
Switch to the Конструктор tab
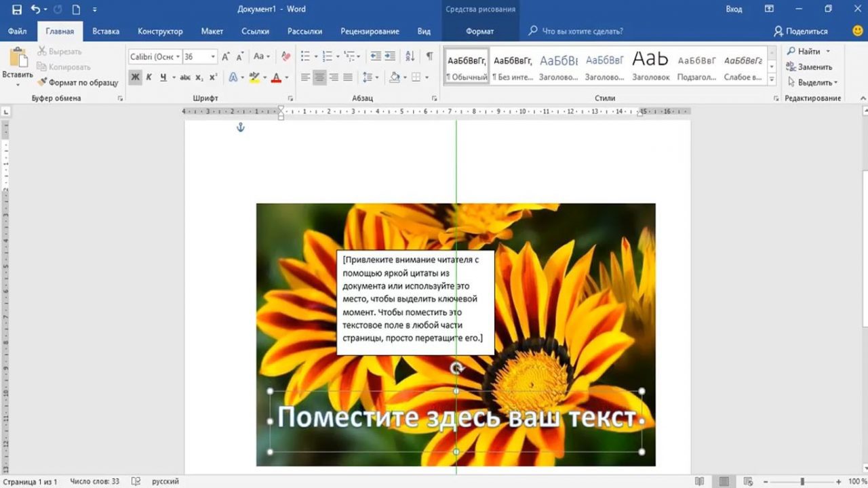coord(160,31)
